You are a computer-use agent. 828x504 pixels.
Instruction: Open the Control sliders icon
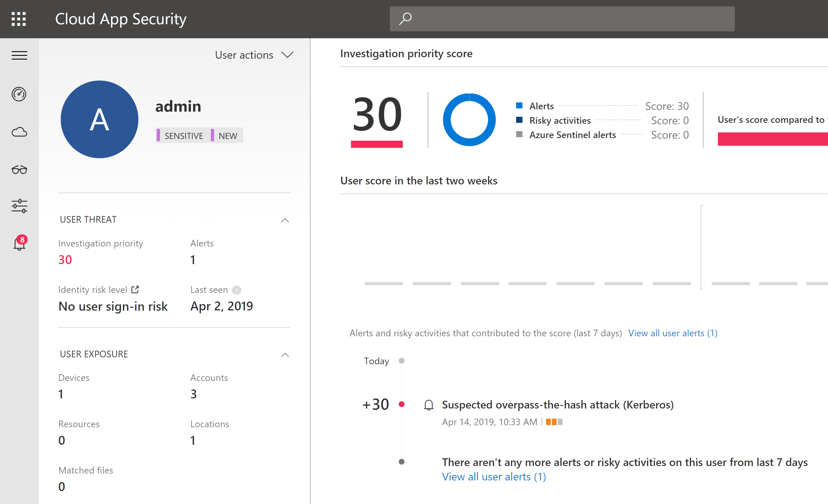pyautogui.click(x=19, y=206)
